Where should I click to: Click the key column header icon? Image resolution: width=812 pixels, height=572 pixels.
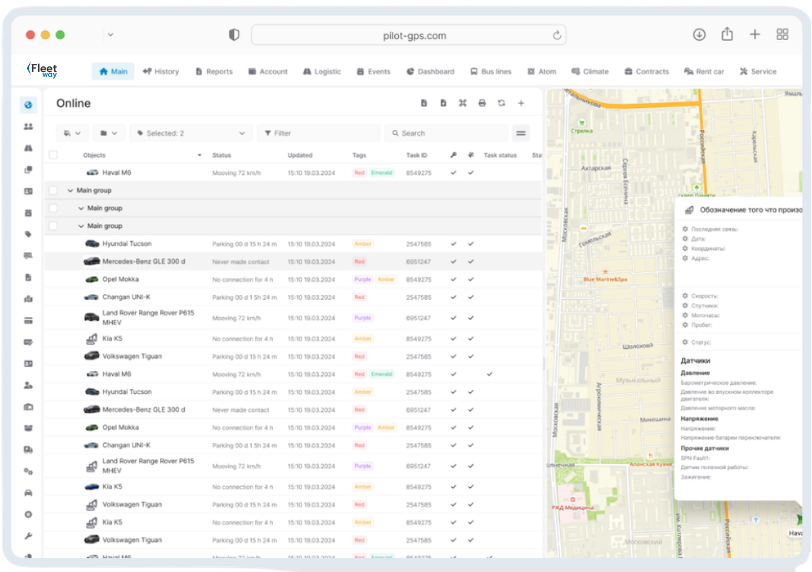(x=454, y=155)
